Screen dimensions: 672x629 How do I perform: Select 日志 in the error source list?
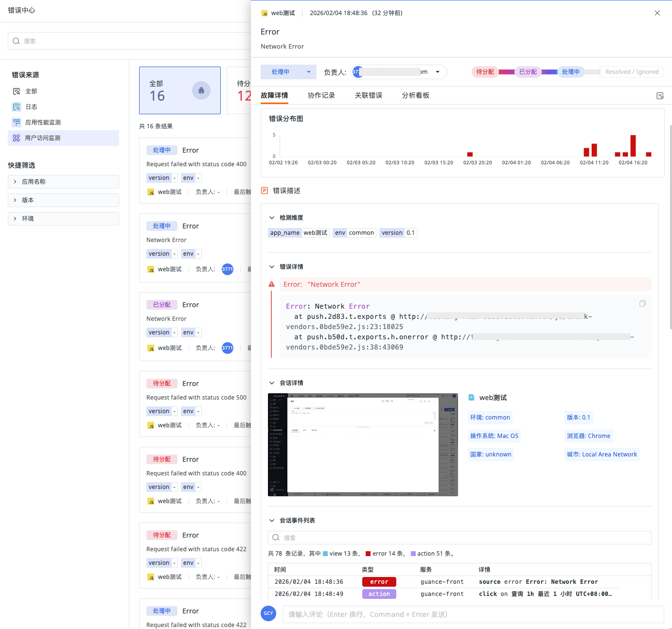tap(31, 107)
